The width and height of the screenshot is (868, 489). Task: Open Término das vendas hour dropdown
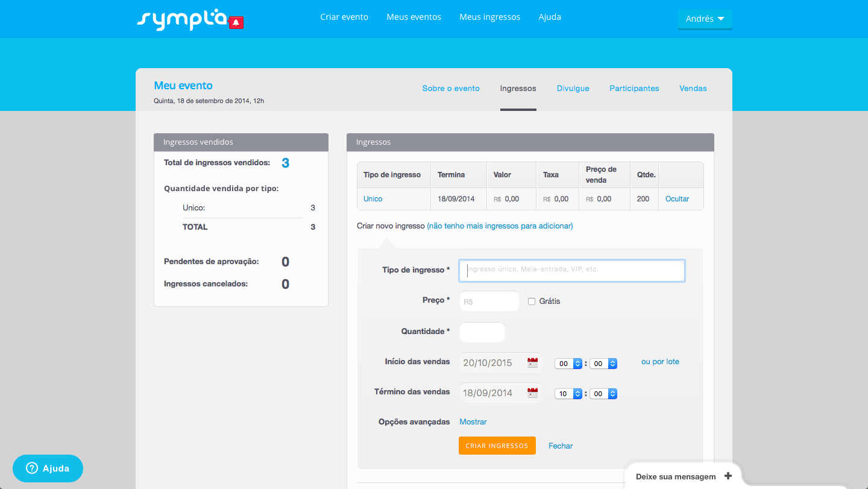pyautogui.click(x=568, y=394)
